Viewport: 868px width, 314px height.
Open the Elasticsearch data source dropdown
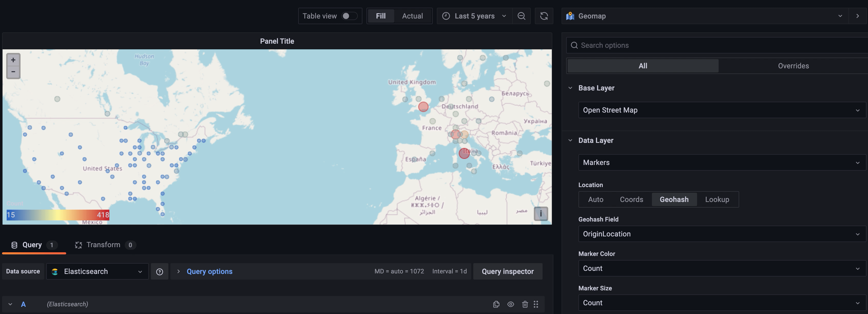coord(97,272)
